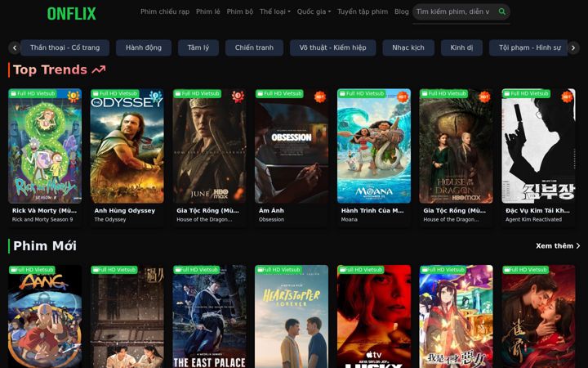This screenshot has width=588, height=368.
Task: Select the Hành động genre chip
Action: (x=144, y=47)
